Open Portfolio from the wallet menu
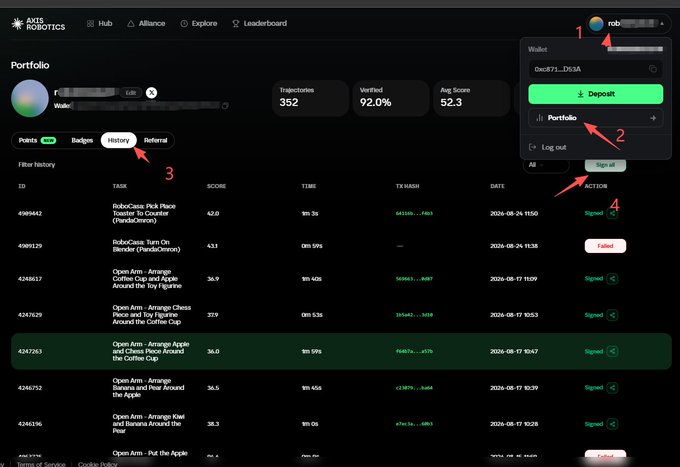The image size is (680, 467). (x=595, y=118)
